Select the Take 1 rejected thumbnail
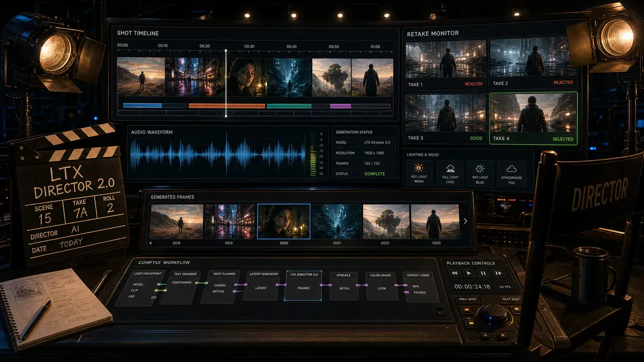 (x=446, y=59)
